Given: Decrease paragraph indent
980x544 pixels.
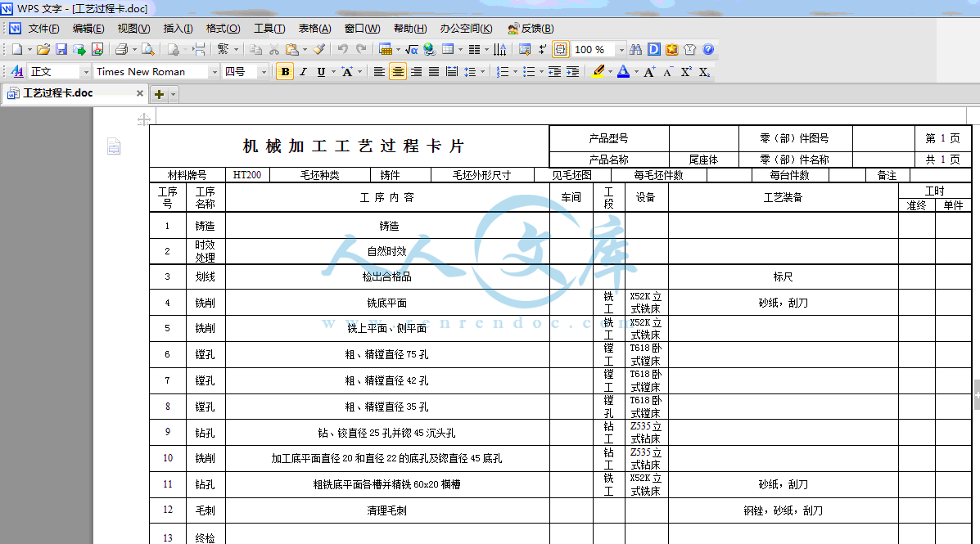Looking at the screenshot, I should pos(554,72).
